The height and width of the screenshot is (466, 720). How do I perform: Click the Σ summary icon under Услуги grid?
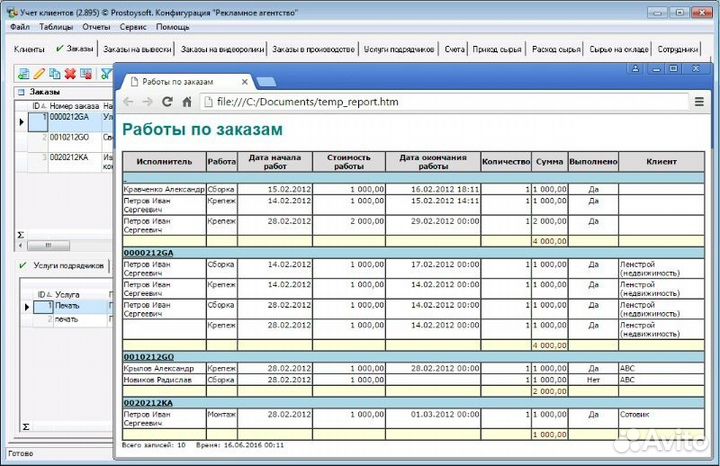(x=26, y=427)
